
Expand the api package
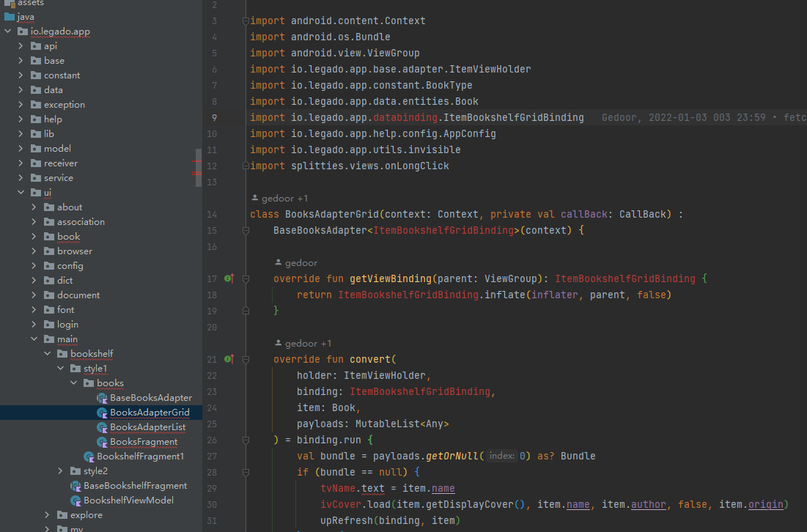click(x=21, y=45)
